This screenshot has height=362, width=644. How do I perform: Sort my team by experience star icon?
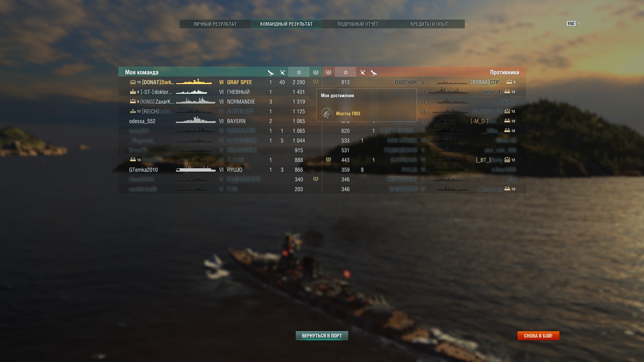299,72
